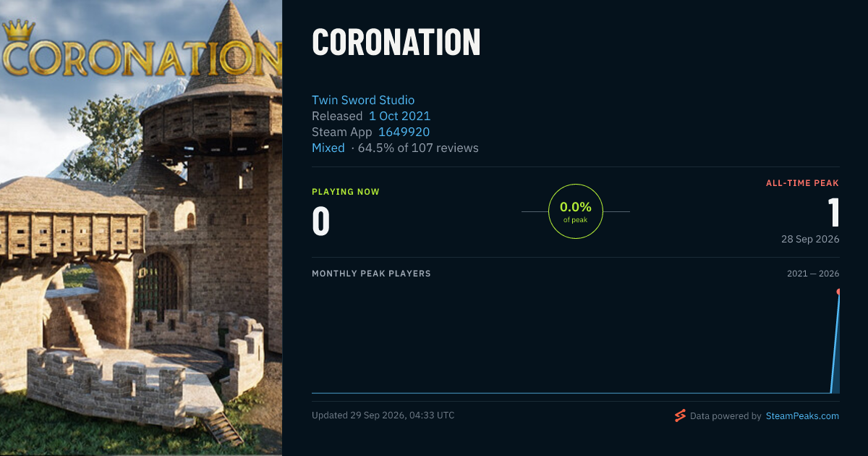Click the green 0.0% of peak circle
Image resolution: width=868 pixels, height=456 pixels.
click(x=576, y=211)
